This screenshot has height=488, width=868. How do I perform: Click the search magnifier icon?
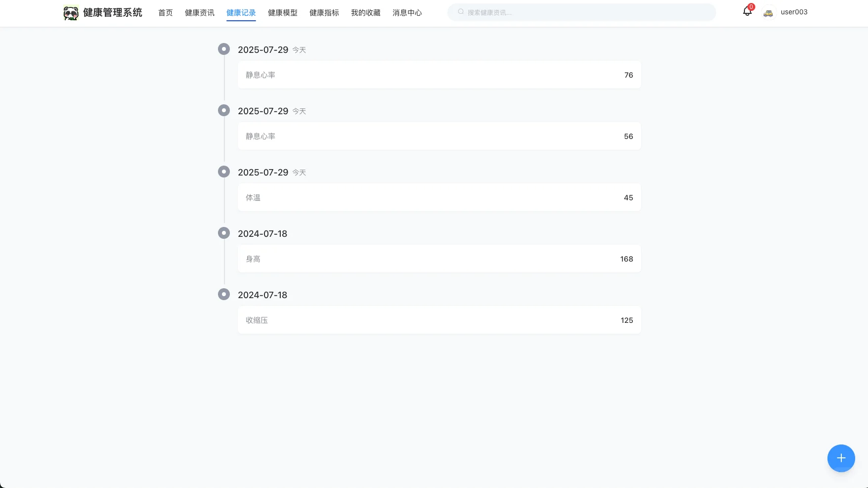460,11
